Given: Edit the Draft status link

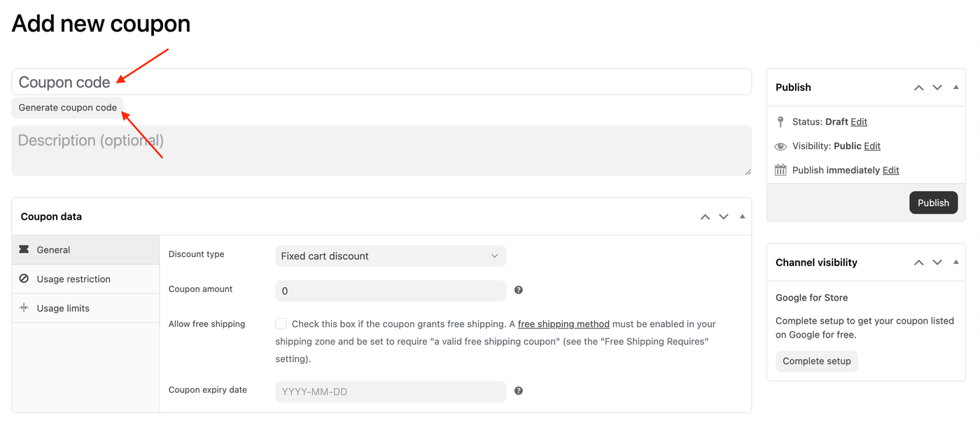Looking at the screenshot, I should 859,122.
